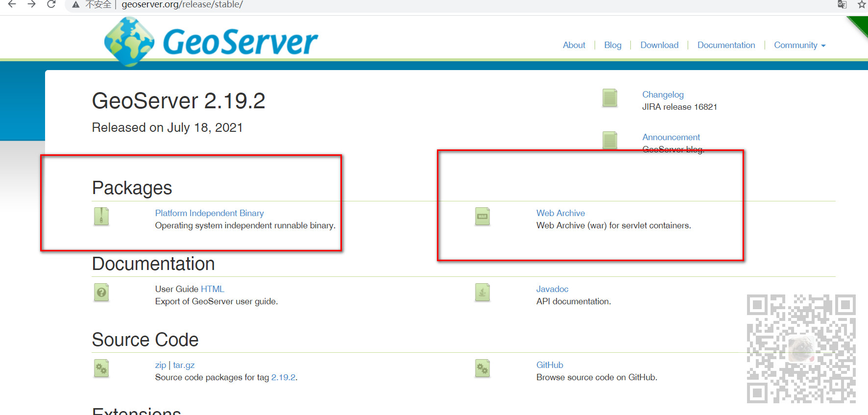Click the Platform Independent Binary zip icon
This screenshot has height=415, width=868.
tap(101, 217)
